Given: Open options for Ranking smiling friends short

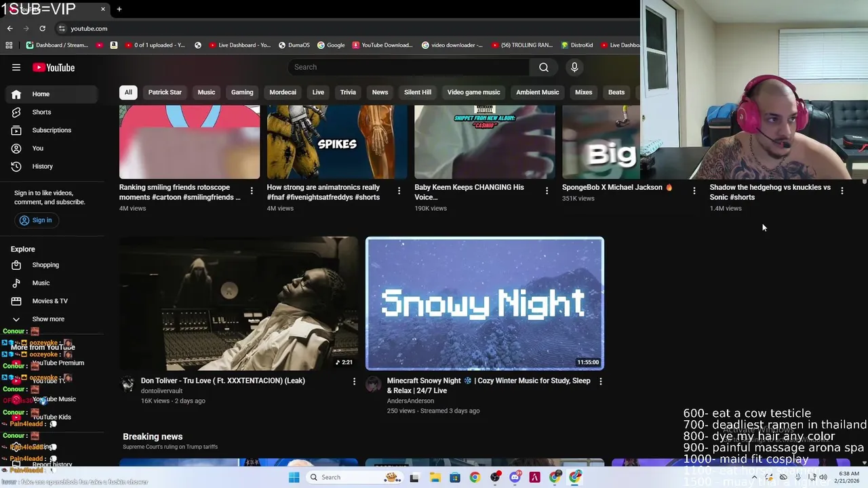Looking at the screenshot, I should (252, 191).
